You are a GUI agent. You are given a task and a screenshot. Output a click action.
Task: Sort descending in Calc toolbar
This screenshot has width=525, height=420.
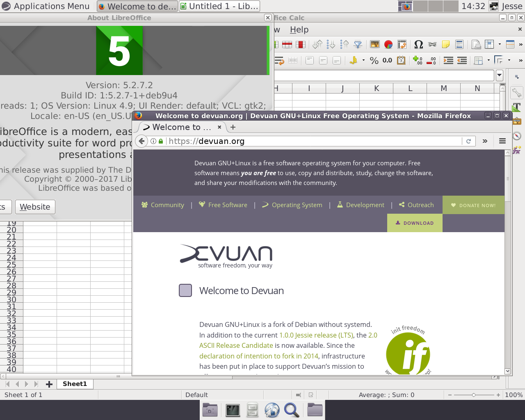tap(345, 44)
